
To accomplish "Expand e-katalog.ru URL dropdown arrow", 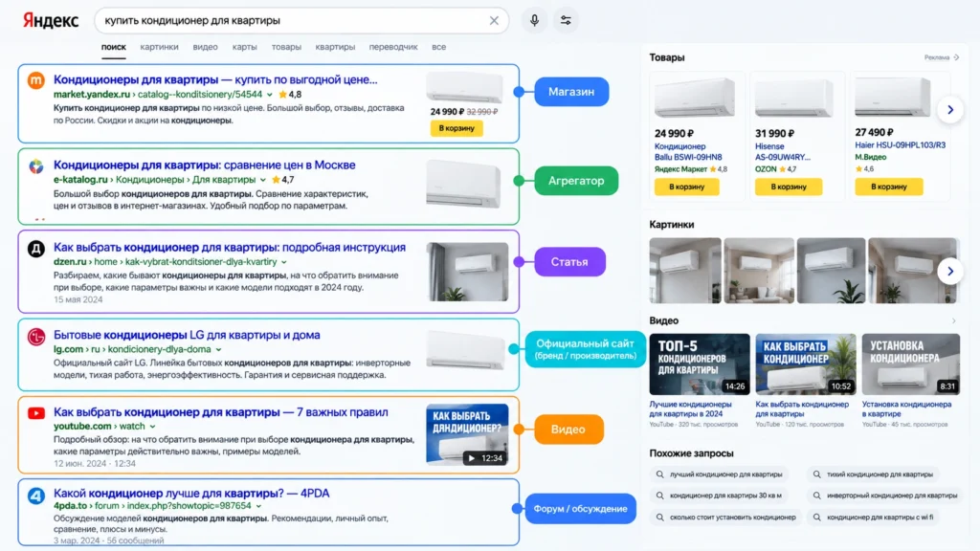I will 262,180.
